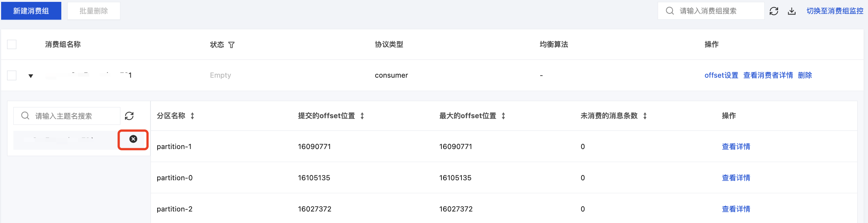Open the 状态 column filter icon
This screenshot has height=223, width=868.
231,45
